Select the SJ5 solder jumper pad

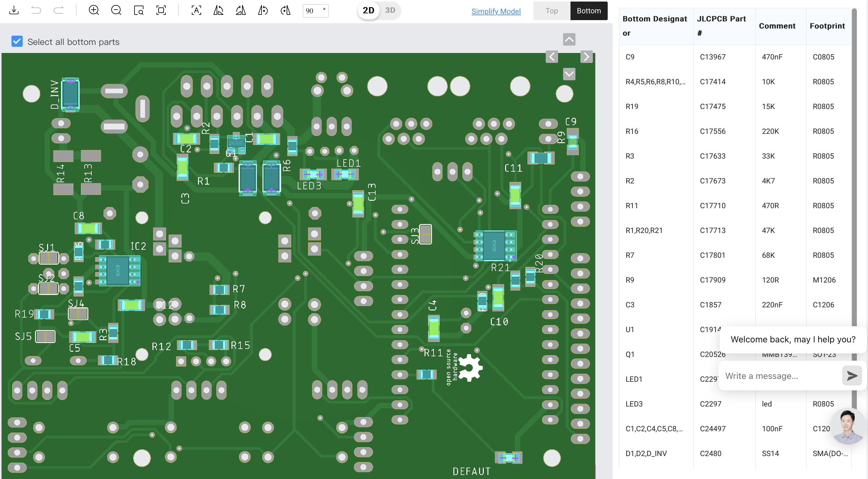[45, 336]
